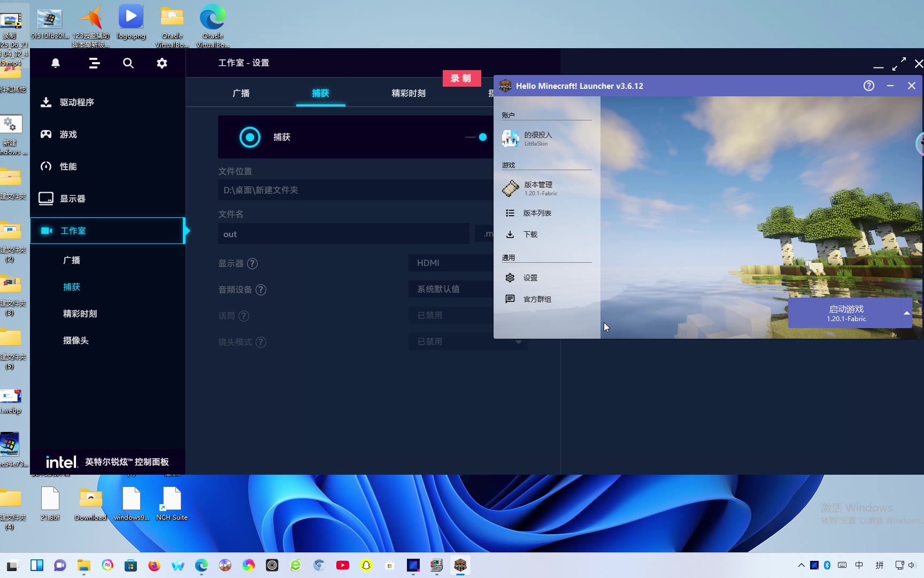Click help icon next to 话筒
Screen dimensions: 924x578
(244, 316)
